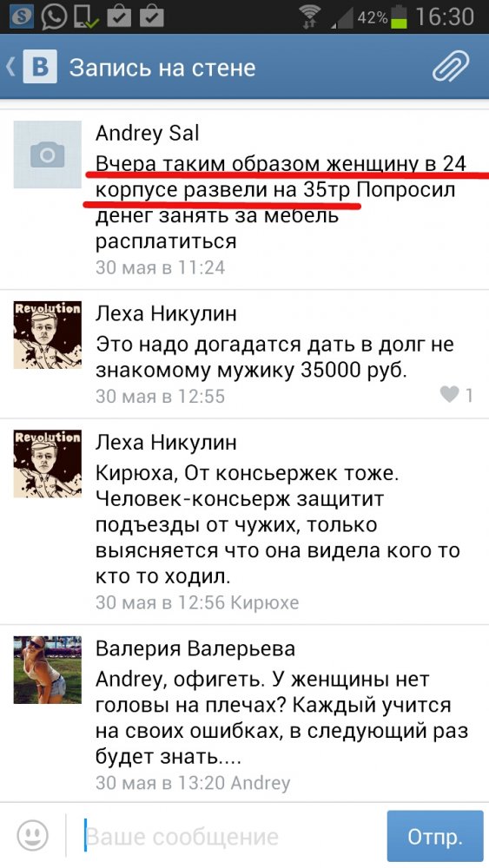
Task: Open Валерия Валерьева's name link
Action: [x=195, y=648]
